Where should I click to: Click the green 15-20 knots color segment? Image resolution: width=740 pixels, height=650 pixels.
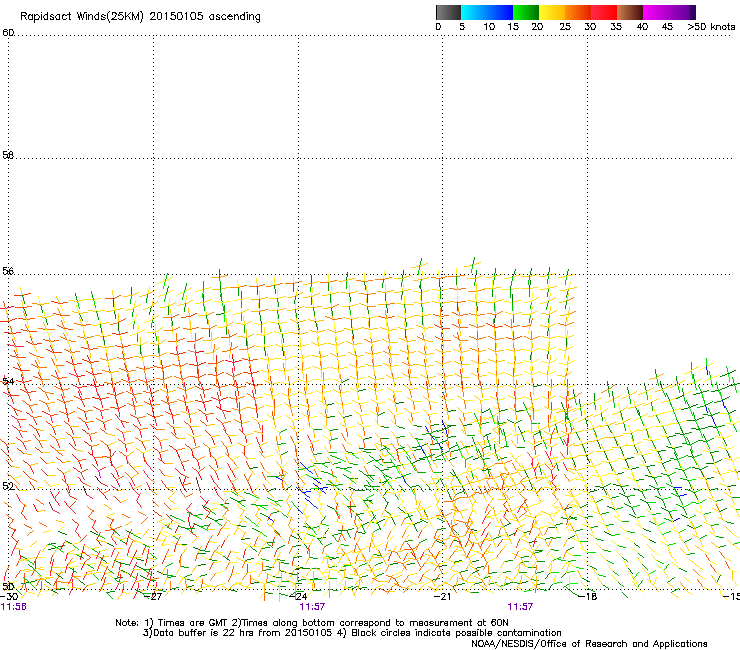(526, 12)
